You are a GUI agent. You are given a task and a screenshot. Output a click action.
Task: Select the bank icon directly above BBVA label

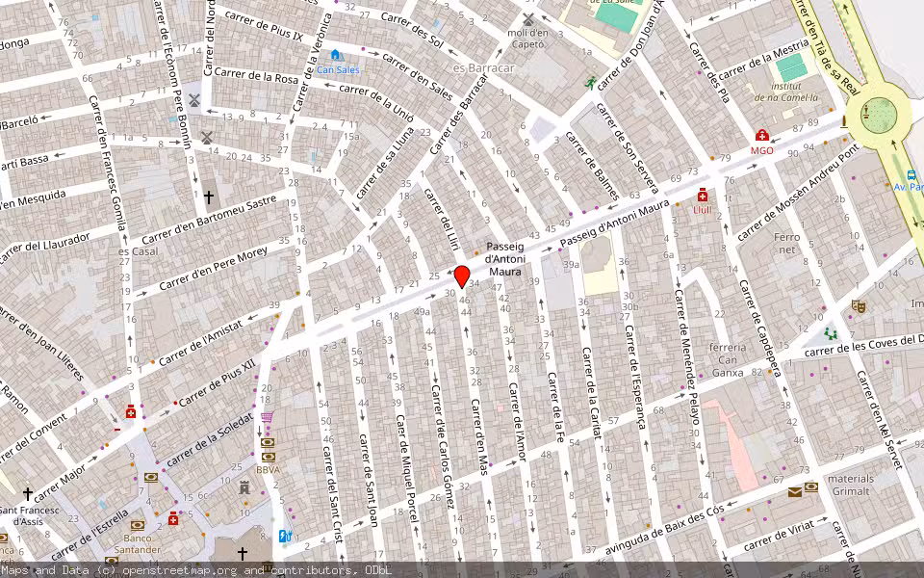click(268, 457)
